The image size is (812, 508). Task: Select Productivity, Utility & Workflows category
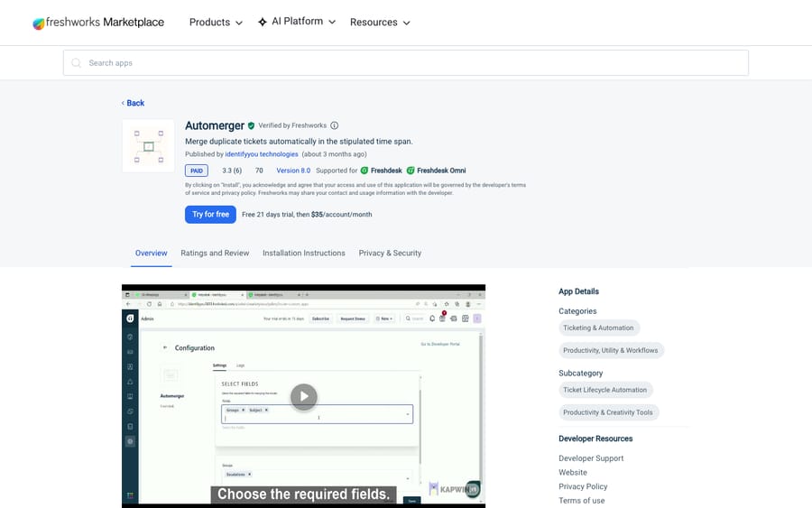(x=611, y=351)
